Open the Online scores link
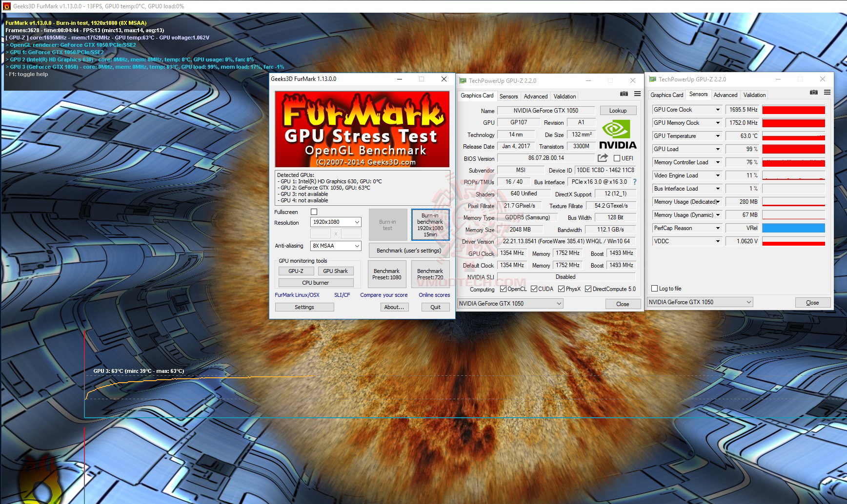Image resolution: width=847 pixels, height=504 pixels. click(x=434, y=295)
